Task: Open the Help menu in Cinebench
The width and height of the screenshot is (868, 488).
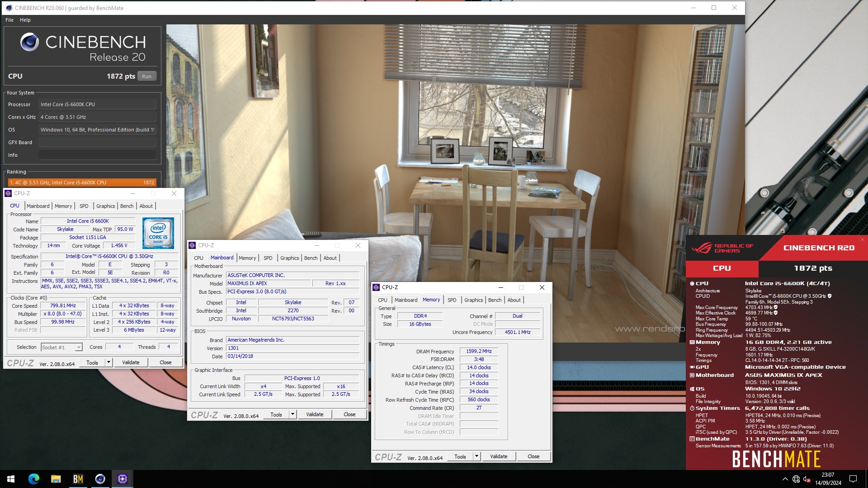Action: pyautogui.click(x=25, y=20)
